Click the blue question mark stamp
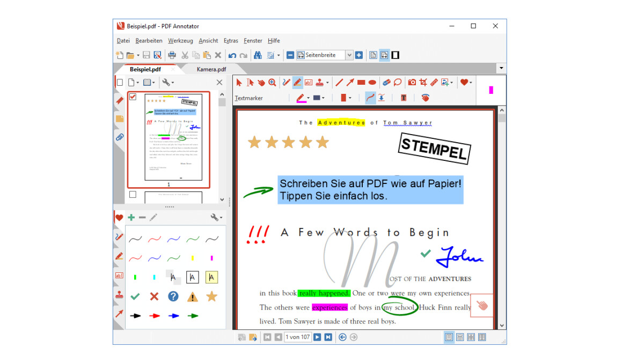The image size is (644, 362). (x=173, y=297)
